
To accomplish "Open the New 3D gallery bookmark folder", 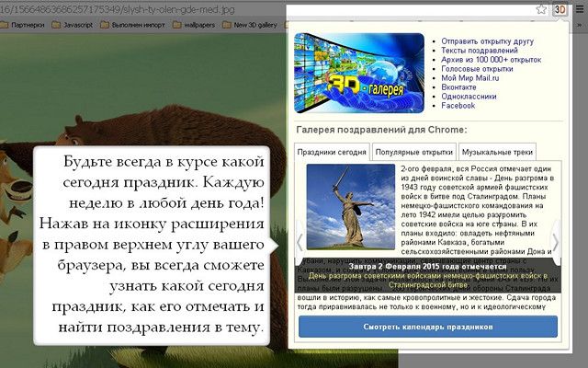I will pyautogui.click(x=250, y=25).
